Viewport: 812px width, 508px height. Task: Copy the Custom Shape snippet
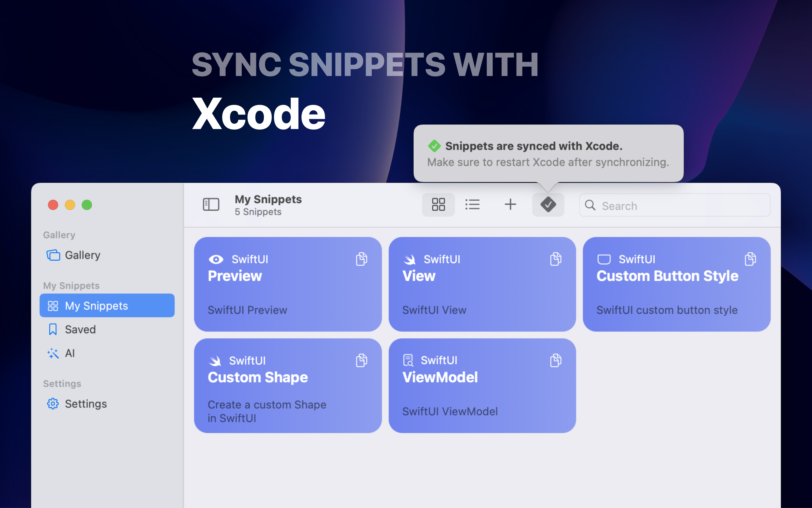pos(361,360)
